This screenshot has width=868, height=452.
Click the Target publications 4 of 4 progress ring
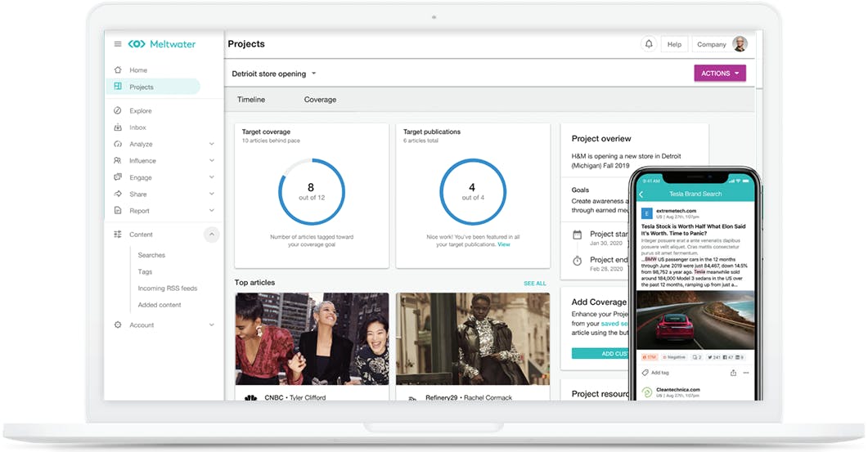(x=473, y=191)
